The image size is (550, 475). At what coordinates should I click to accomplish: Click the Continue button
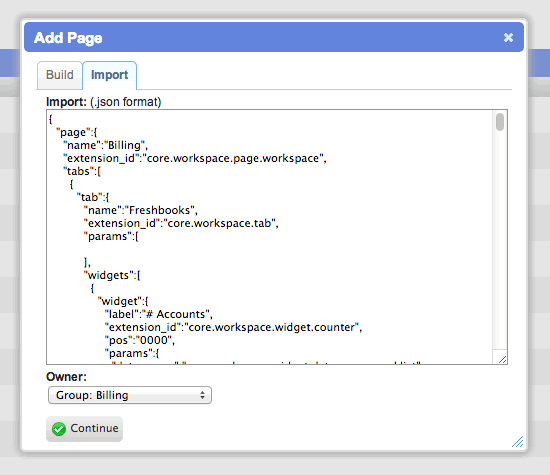pos(85,429)
